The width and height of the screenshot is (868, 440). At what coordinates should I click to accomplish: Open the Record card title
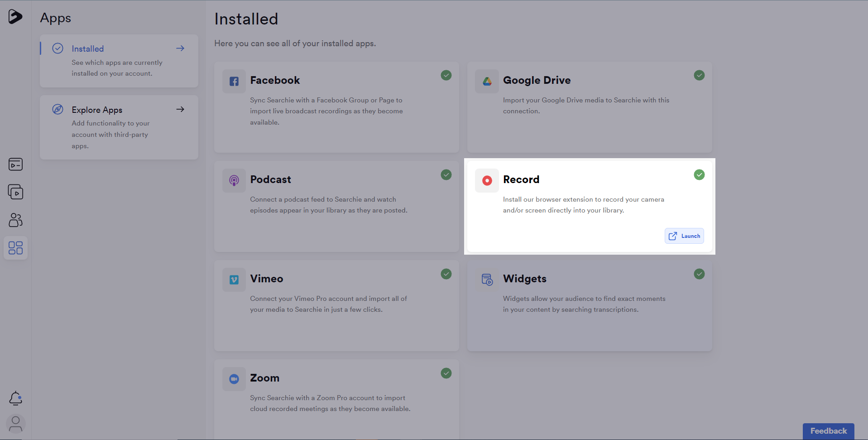521,179
